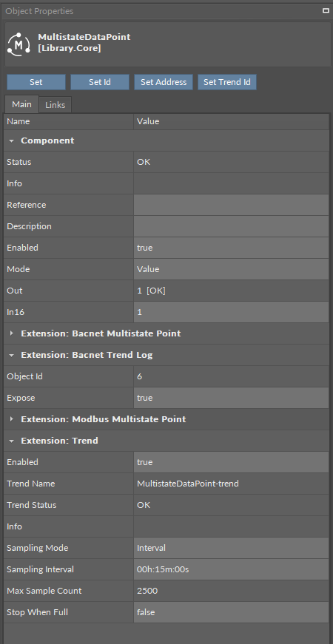Click the MultistateDataPoint [Library.Core] title text
This screenshot has width=333, height=644.
point(84,43)
